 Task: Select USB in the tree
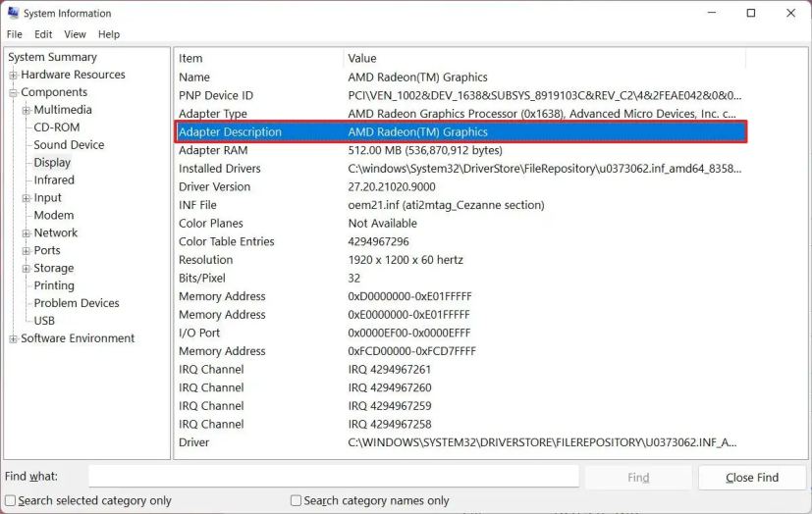(44, 321)
